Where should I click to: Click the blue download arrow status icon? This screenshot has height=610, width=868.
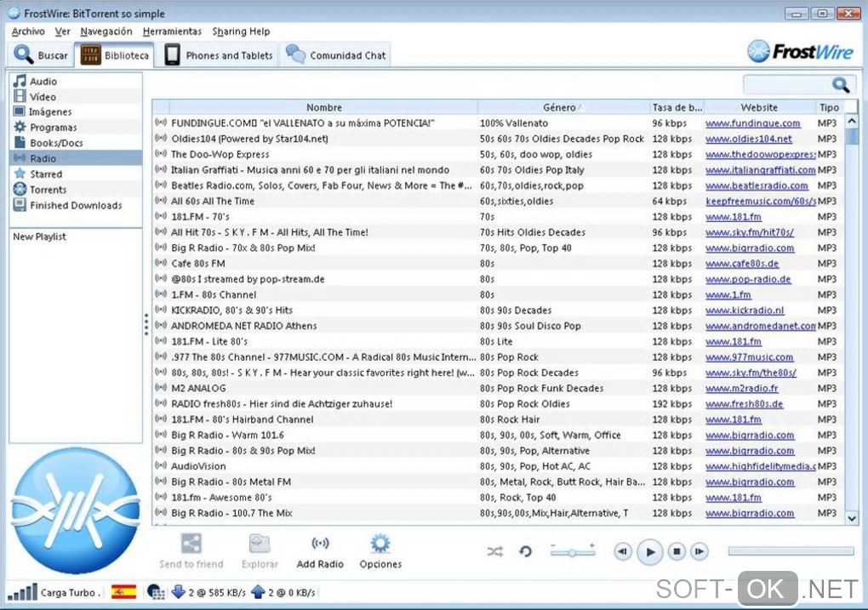pos(179,592)
